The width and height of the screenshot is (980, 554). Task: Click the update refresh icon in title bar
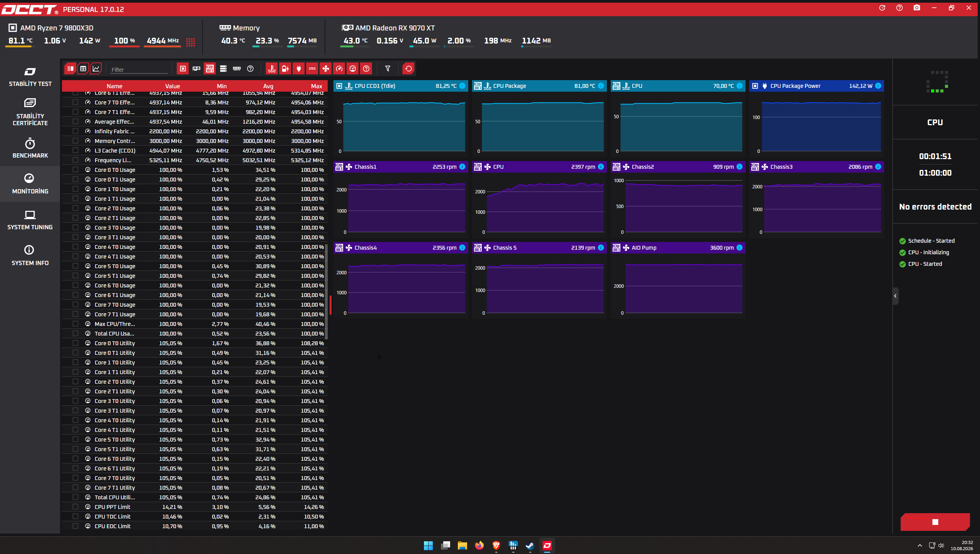click(x=882, y=8)
